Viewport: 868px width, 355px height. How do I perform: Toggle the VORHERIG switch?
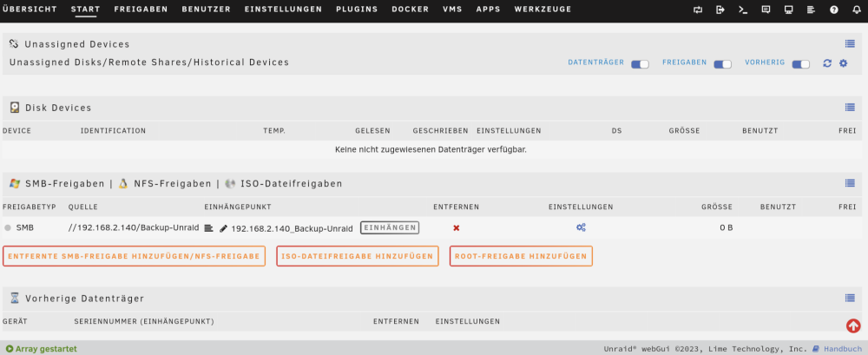pos(800,64)
